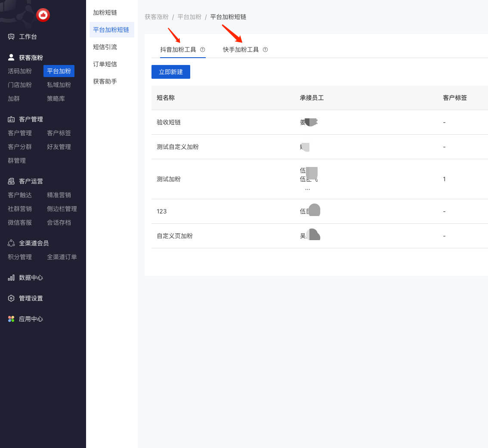Click help icon beside 抖音加粉工具

coord(203,49)
